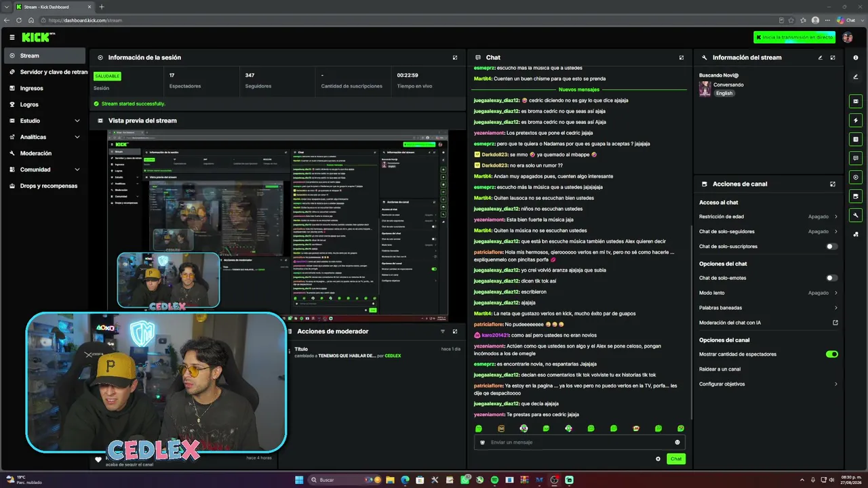Open File Explorer from the taskbar
The height and width of the screenshot is (488, 868).
tap(390, 480)
